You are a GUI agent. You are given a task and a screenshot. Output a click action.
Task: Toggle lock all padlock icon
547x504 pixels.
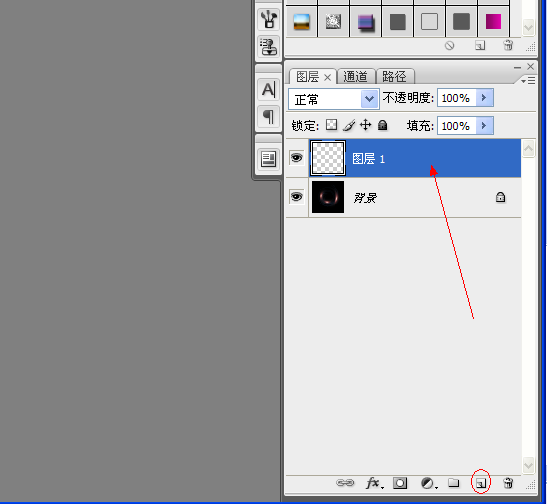(x=383, y=125)
